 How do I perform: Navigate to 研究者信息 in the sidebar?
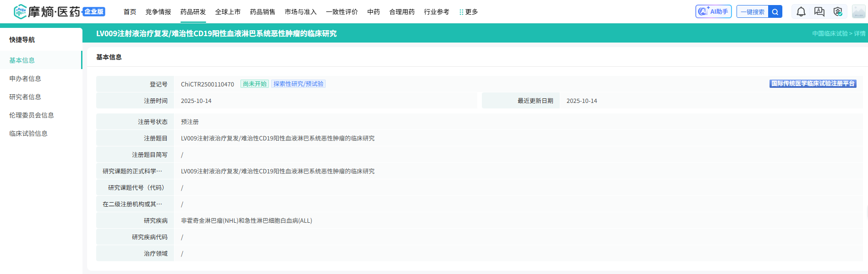(25, 97)
